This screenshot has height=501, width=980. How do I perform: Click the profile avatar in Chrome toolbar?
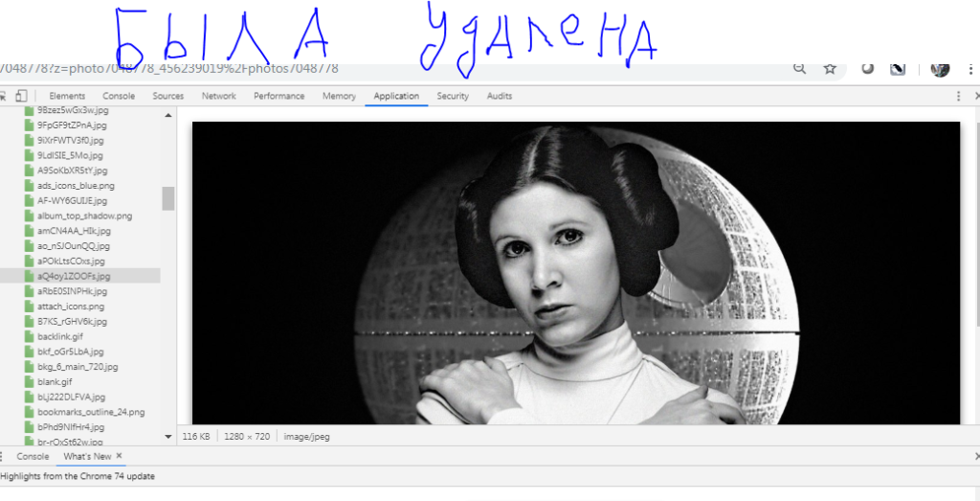point(940,69)
